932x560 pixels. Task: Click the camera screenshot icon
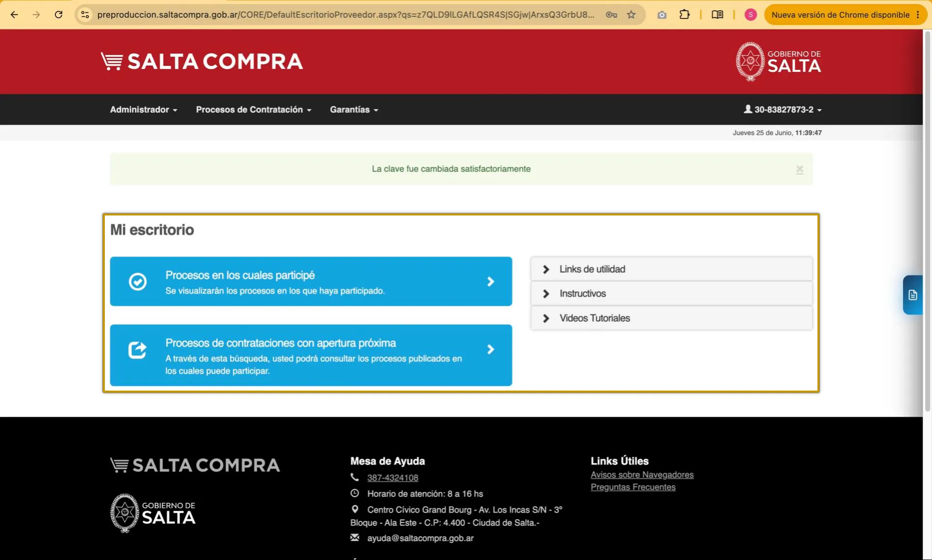point(662,15)
